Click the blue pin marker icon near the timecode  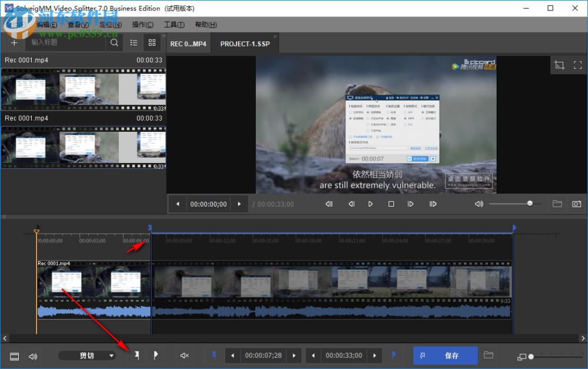click(213, 355)
